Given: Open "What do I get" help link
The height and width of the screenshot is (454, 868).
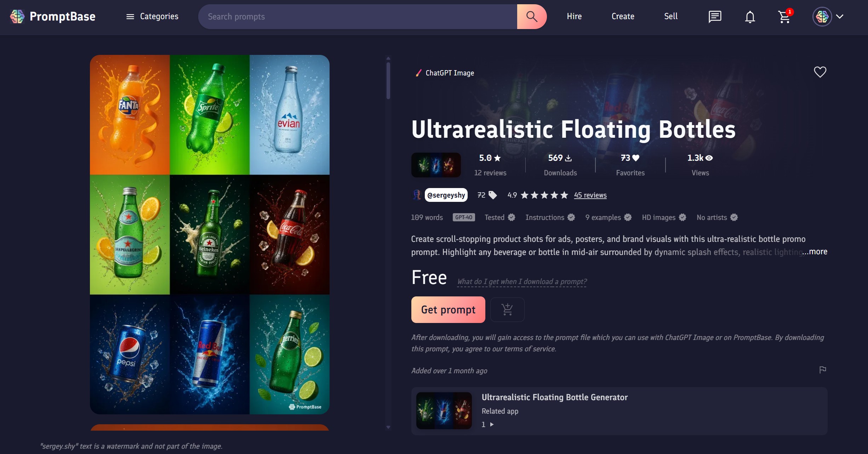Looking at the screenshot, I should (x=522, y=282).
